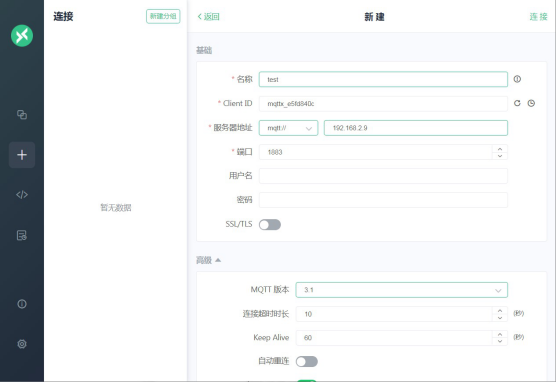Go back using the 返回 link
Viewport: 556px width, 382px height.
pyautogui.click(x=208, y=17)
